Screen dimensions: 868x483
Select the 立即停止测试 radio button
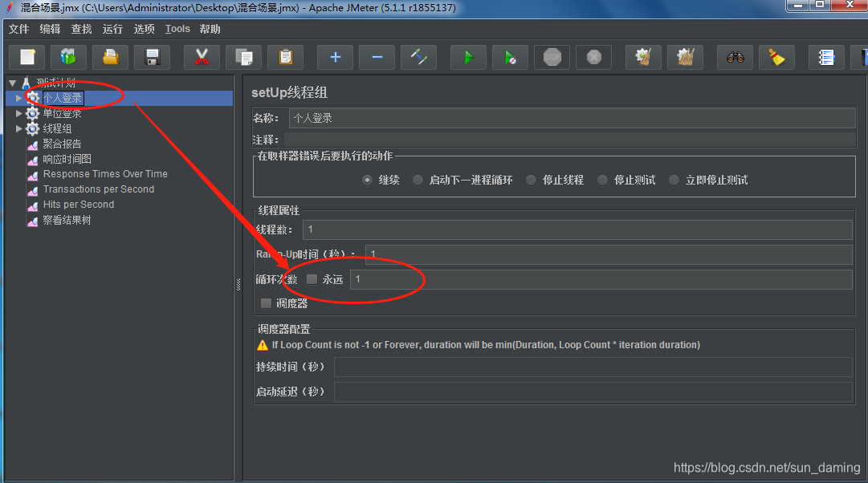coord(674,180)
